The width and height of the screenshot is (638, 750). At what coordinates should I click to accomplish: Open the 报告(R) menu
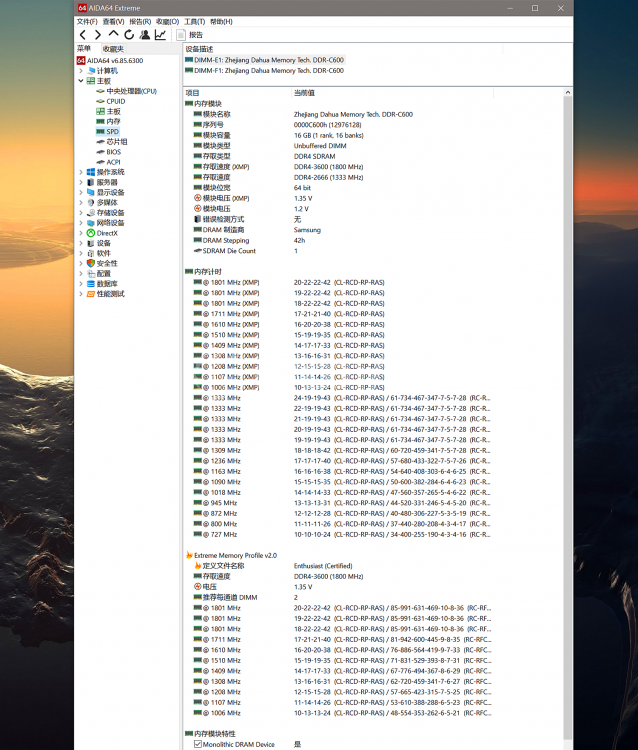pyautogui.click(x=140, y=22)
